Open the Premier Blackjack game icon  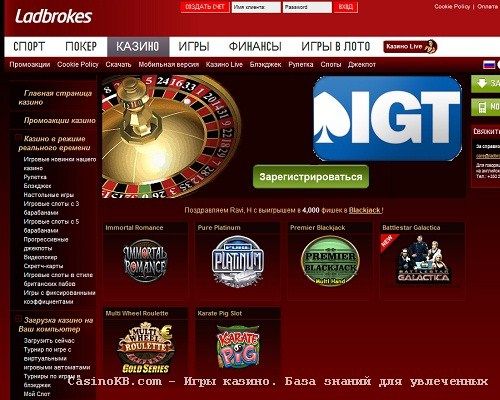click(x=330, y=260)
